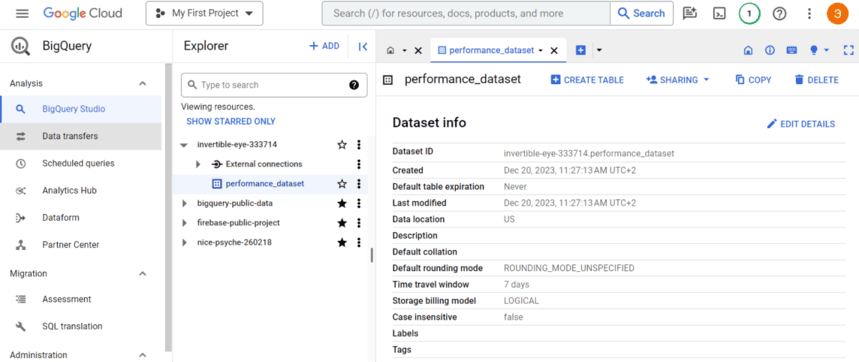
Task: Click the Google Cloud logo
Action: pos(83,13)
